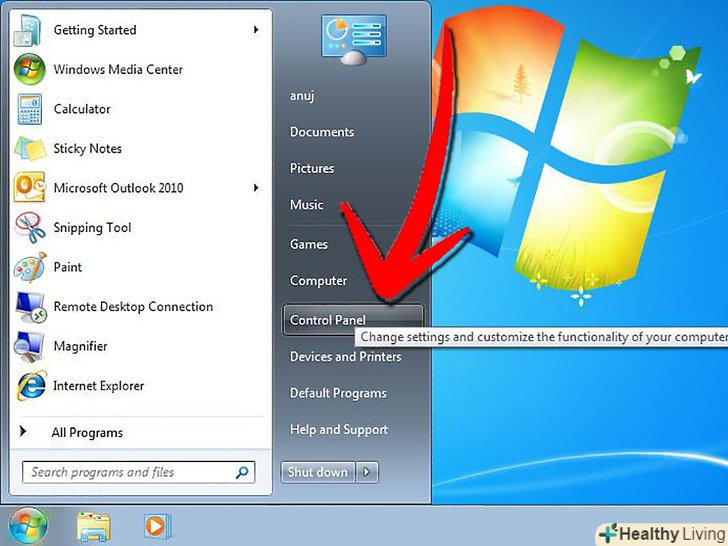Open shut down options arrow
The width and height of the screenshot is (728, 546).
(x=367, y=472)
